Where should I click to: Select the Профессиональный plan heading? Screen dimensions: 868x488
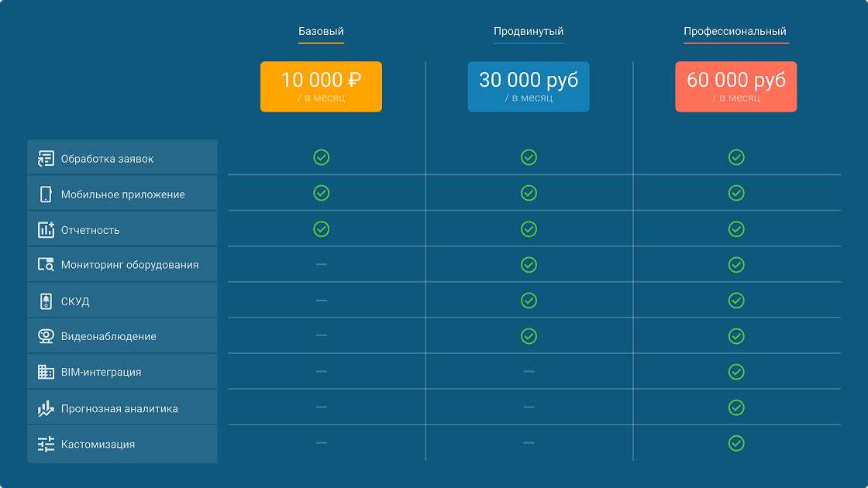(x=735, y=32)
